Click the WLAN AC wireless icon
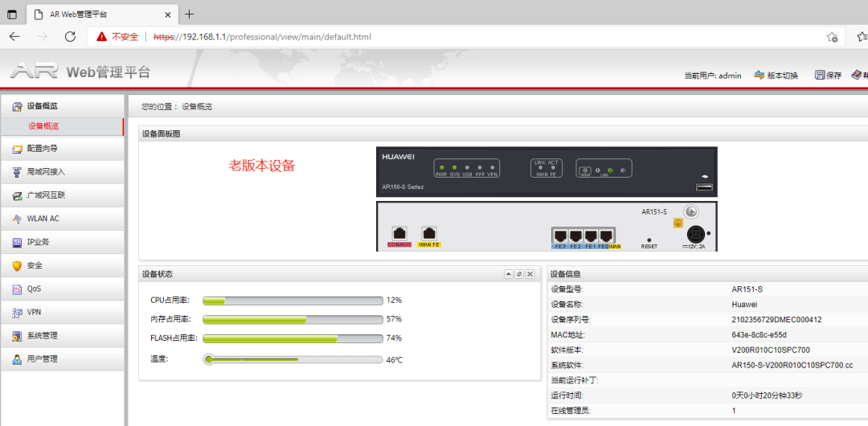 tap(17, 219)
